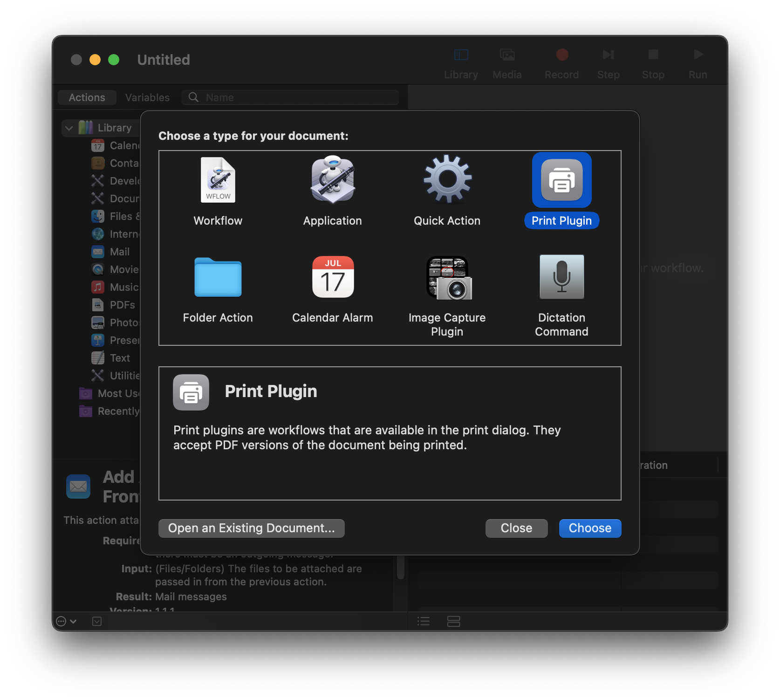Image resolution: width=780 pixels, height=700 pixels.
Task: Open the Contacts category in Library
Action: coord(116,163)
